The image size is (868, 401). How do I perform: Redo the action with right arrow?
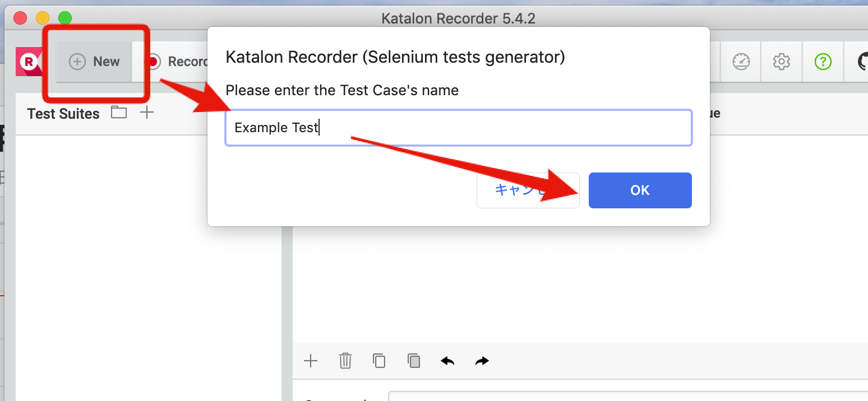pyautogui.click(x=482, y=361)
